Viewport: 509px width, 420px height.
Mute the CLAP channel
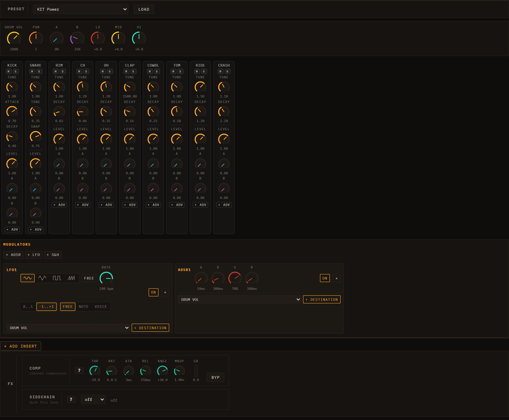(126, 71)
